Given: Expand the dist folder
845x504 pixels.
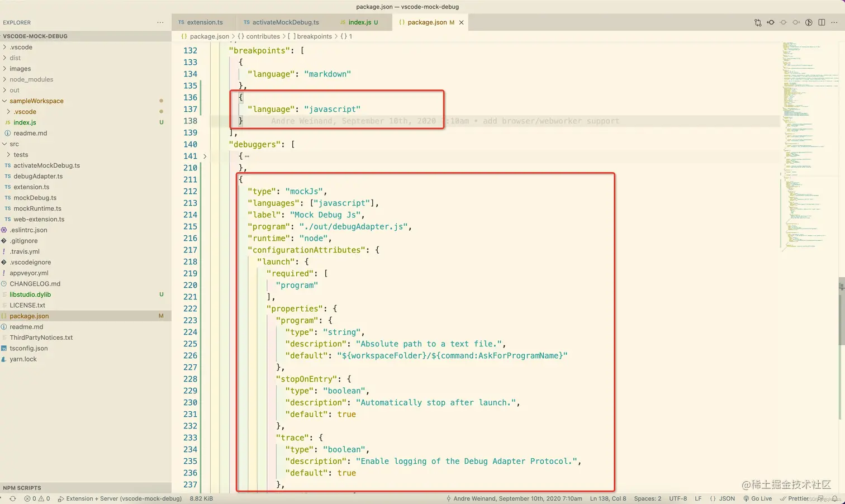Looking at the screenshot, I should pos(86,58).
